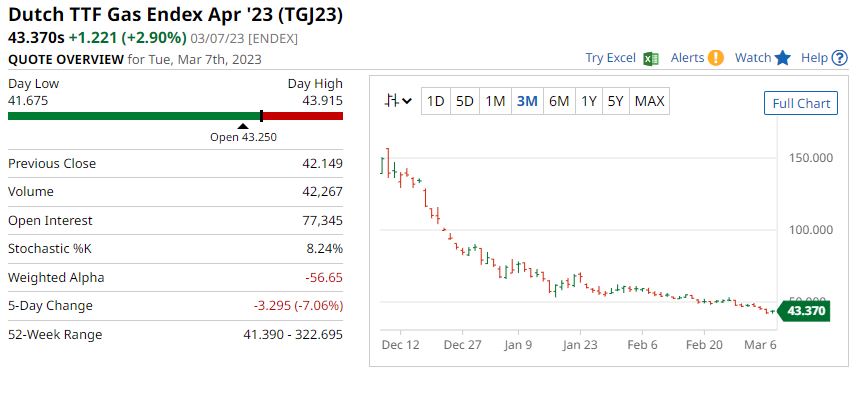Viewport: 865px width, 394px height.
Task: Click the red portion of day range bar
Action: (x=303, y=116)
